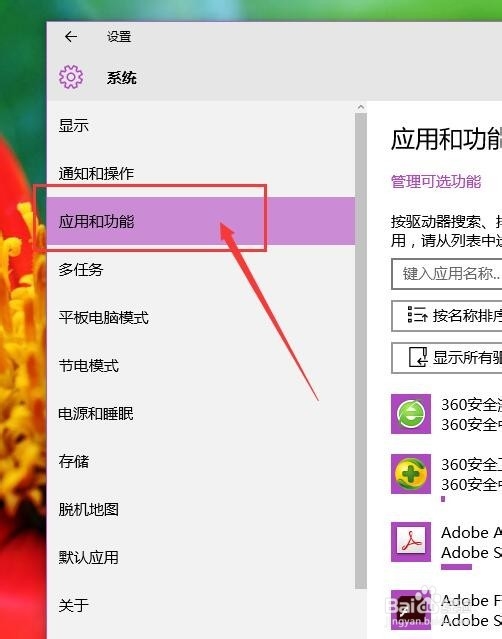Select the 360 Security Guard app icon
The image size is (502, 639).
point(411,474)
